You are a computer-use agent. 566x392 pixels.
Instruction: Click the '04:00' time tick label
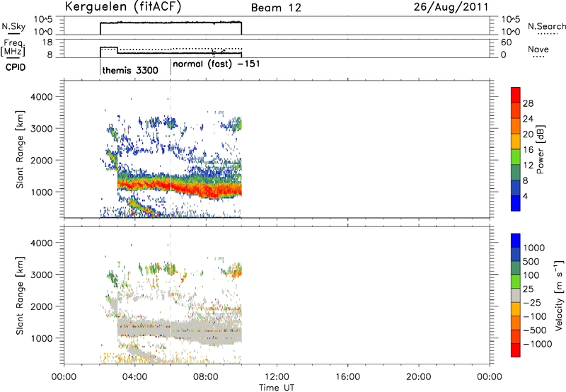(134, 377)
